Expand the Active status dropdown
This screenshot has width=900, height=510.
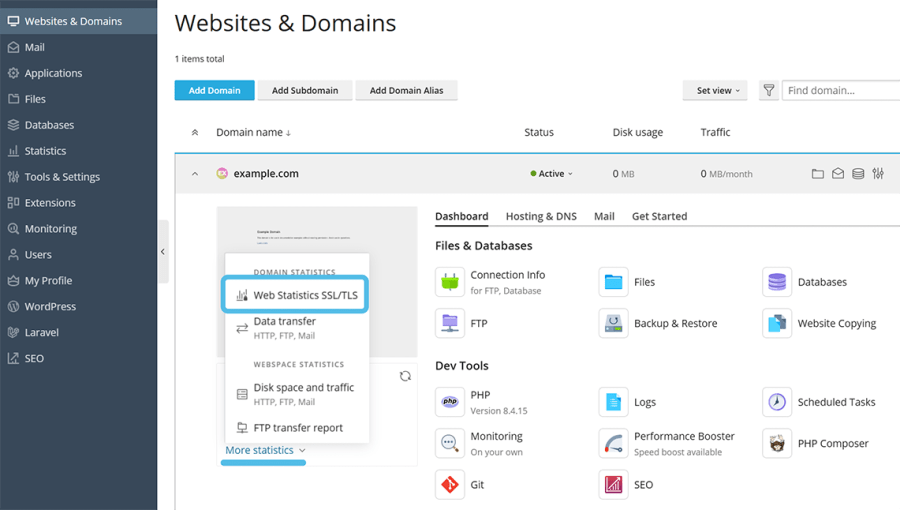[552, 174]
